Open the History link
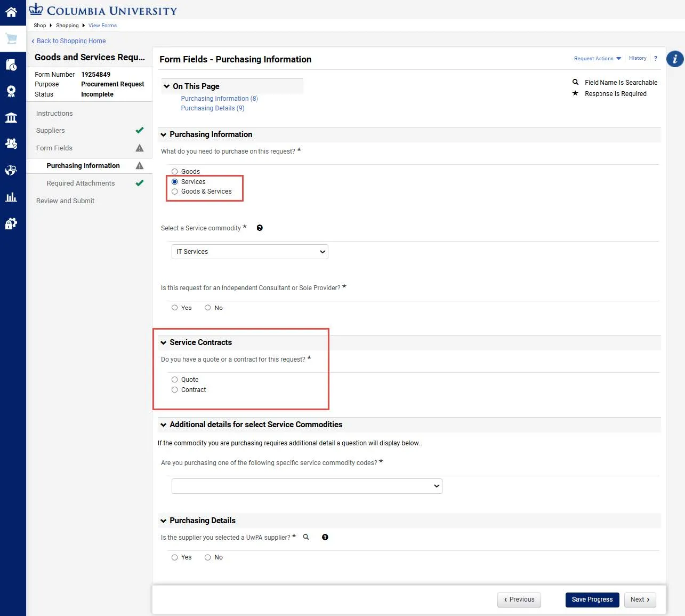 click(x=638, y=58)
